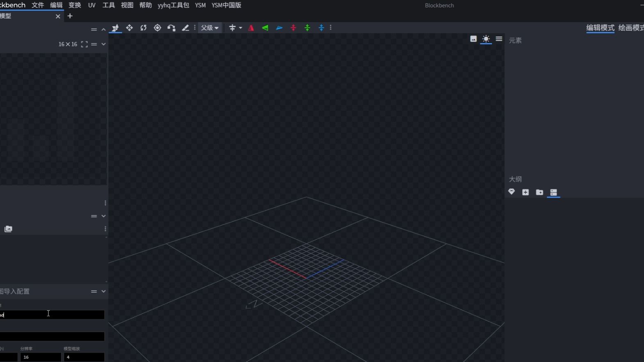Viewport: 644px width, 362px height.
Task: Open the YSM中国版 menu
Action: [x=226, y=5]
